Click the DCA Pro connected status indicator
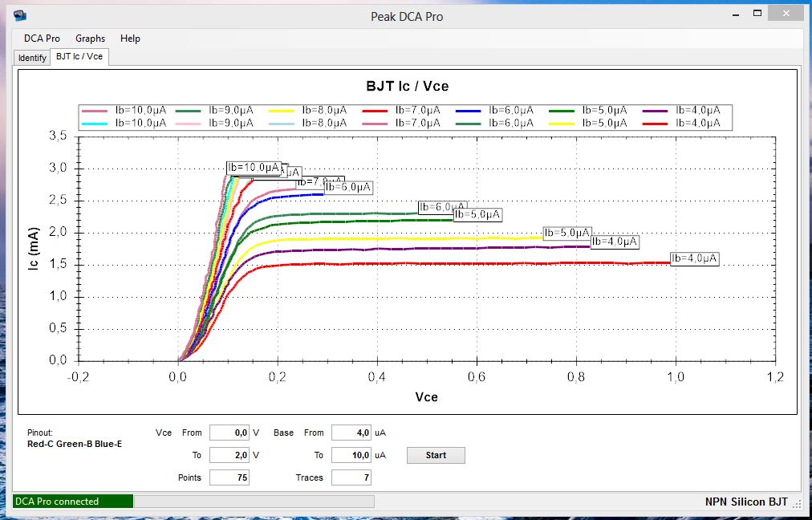The width and height of the screenshot is (812, 520). click(72, 502)
